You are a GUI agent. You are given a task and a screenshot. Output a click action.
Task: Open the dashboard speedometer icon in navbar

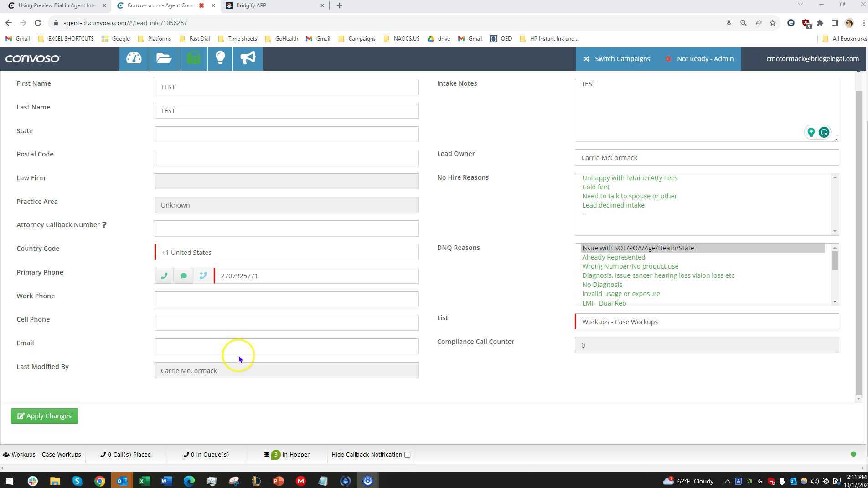point(133,58)
